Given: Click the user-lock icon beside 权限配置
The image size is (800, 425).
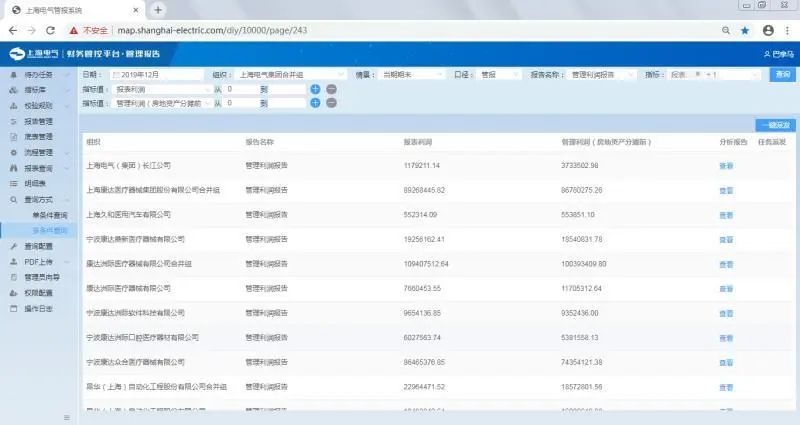Looking at the screenshot, I should tap(14, 293).
